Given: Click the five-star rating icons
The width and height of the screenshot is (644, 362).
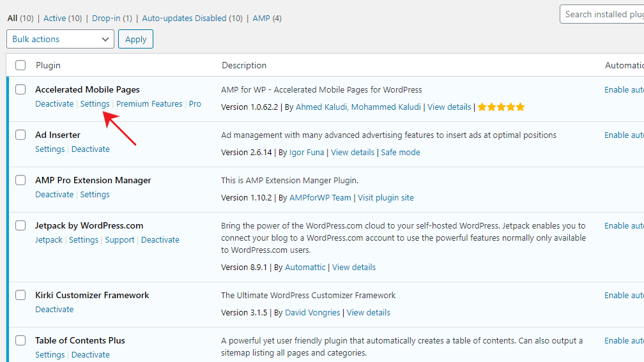Looking at the screenshot, I should click(501, 107).
